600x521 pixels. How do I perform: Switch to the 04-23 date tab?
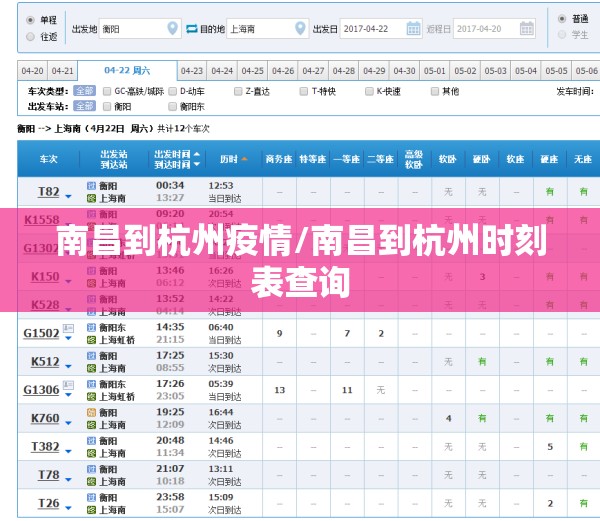(192, 71)
